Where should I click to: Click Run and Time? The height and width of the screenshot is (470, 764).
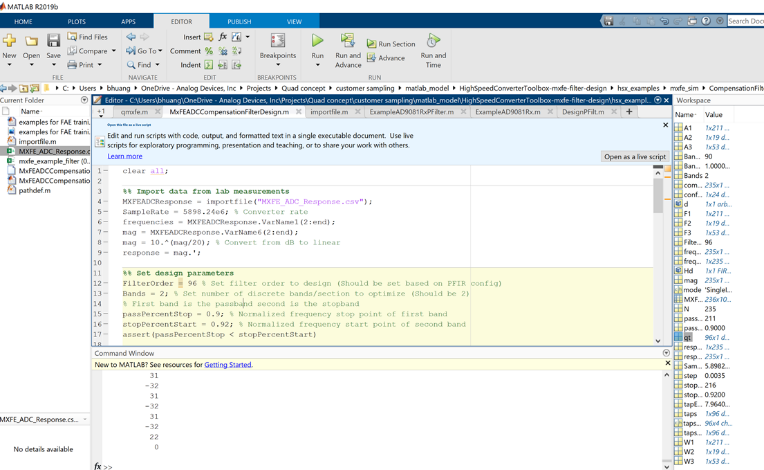click(433, 50)
